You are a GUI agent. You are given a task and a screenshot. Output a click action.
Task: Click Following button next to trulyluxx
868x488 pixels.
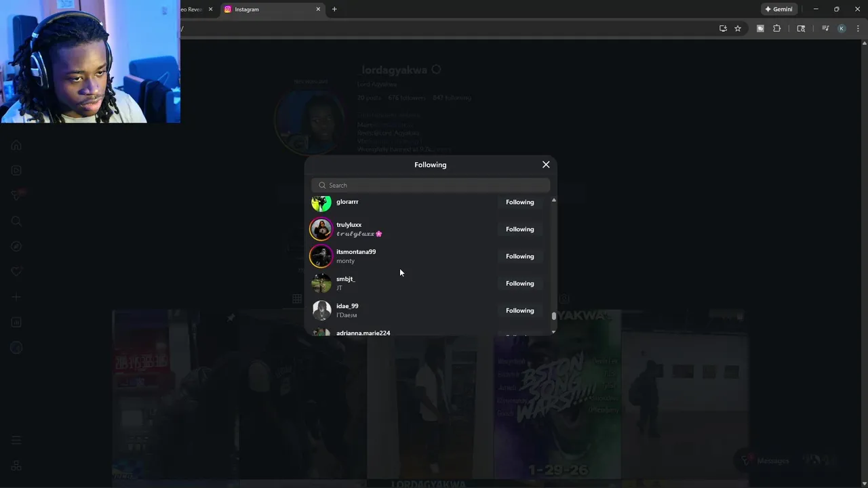pyautogui.click(x=520, y=229)
